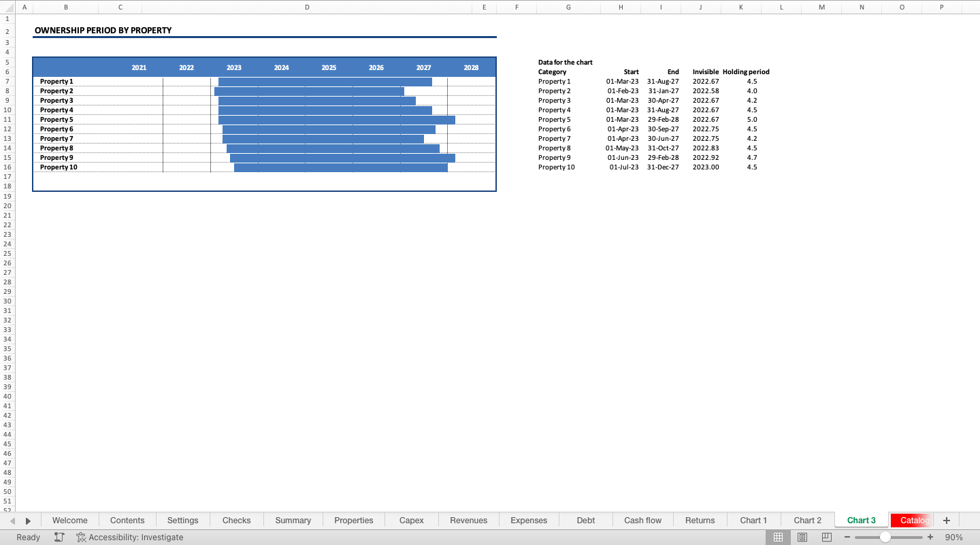
Task: Click the 90% zoom level
Action: [954, 537]
